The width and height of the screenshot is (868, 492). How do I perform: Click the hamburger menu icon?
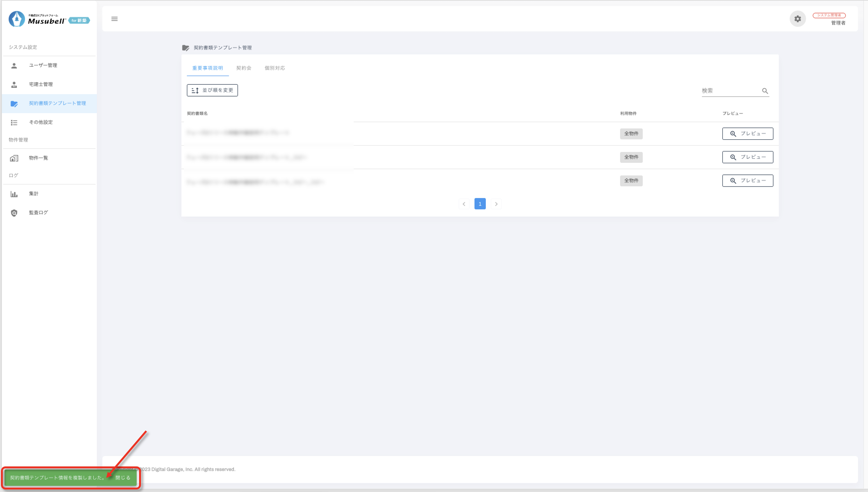coord(114,19)
